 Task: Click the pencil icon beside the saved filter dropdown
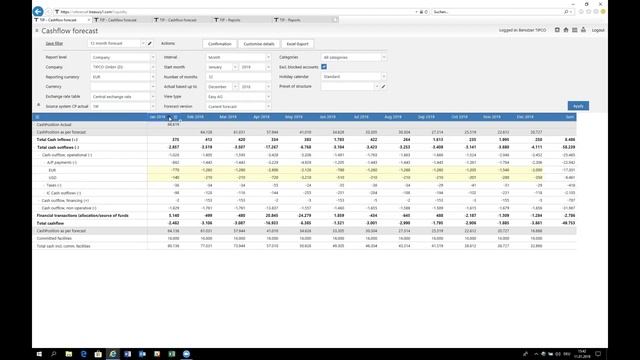[x=150, y=43]
